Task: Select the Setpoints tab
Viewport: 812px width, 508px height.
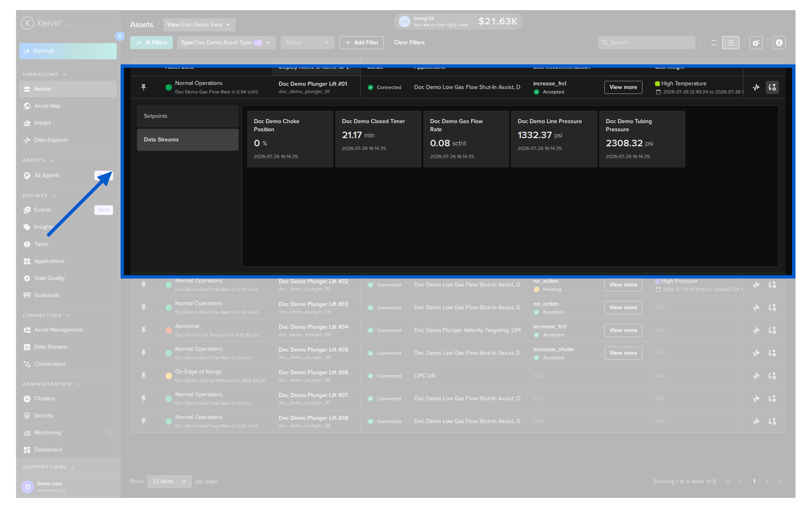Action: tap(188, 116)
